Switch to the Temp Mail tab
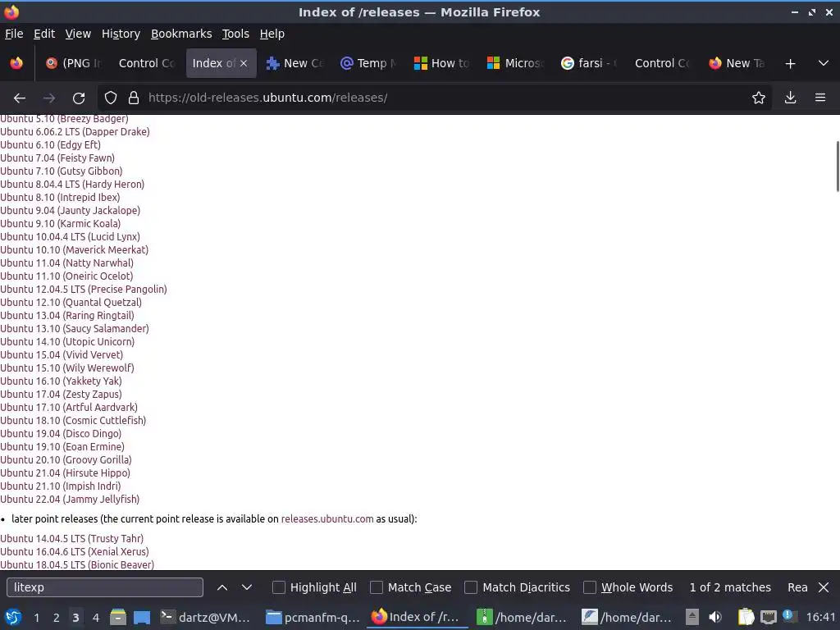This screenshot has width=840, height=630. coord(368,63)
